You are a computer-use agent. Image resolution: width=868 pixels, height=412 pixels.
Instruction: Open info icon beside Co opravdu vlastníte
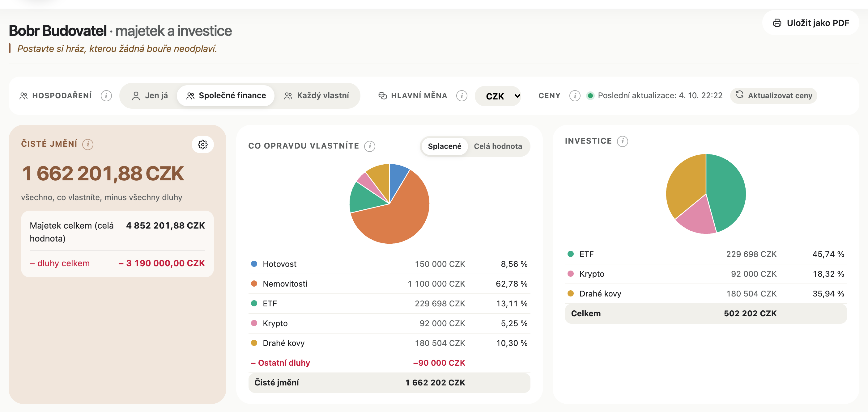[370, 146]
